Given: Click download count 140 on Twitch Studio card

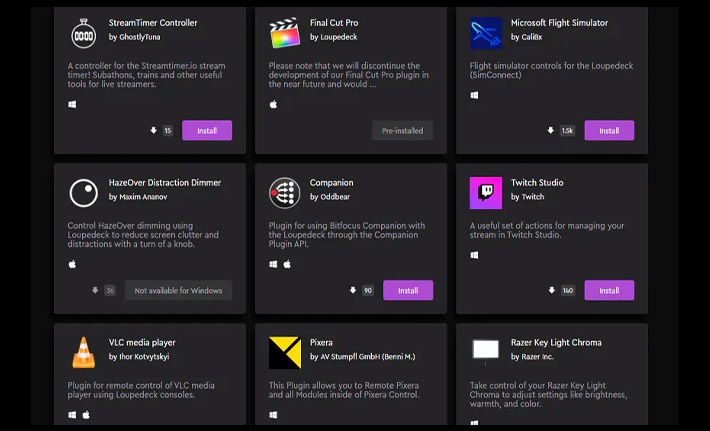Looking at the screenshot, I should click(x=568, y=290).
